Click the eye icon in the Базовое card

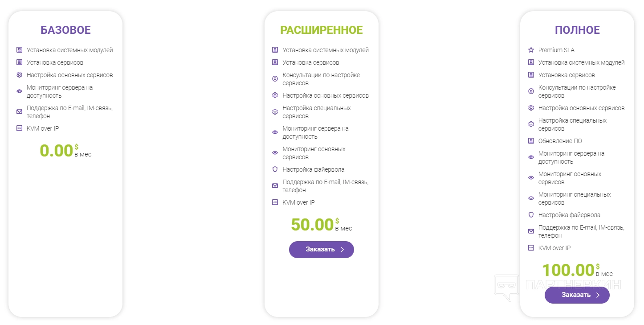click(19, 91)
